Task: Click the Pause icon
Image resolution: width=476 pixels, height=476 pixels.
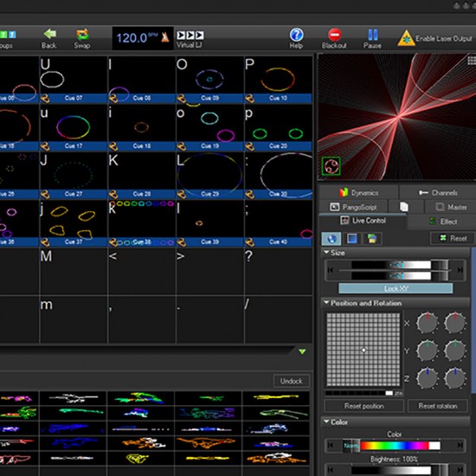Action: (x=373, y=35)
